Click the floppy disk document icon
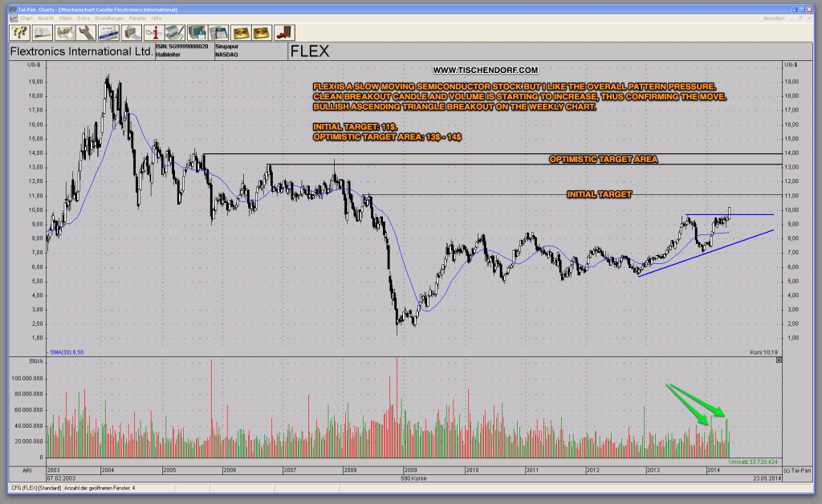 (218, 32)
